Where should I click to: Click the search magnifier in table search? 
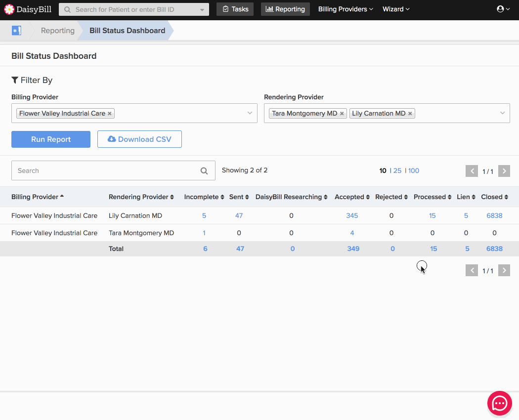[x=204, y=171]
